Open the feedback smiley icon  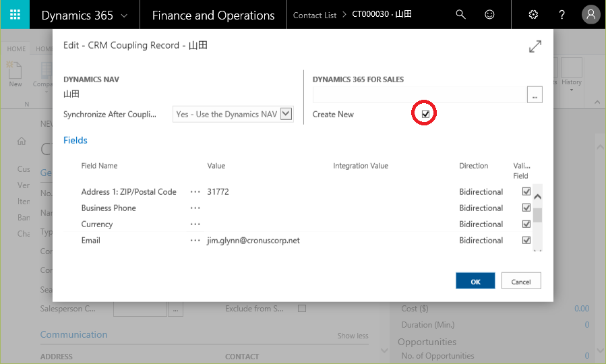pyautogui.click(x=489, y=15)
